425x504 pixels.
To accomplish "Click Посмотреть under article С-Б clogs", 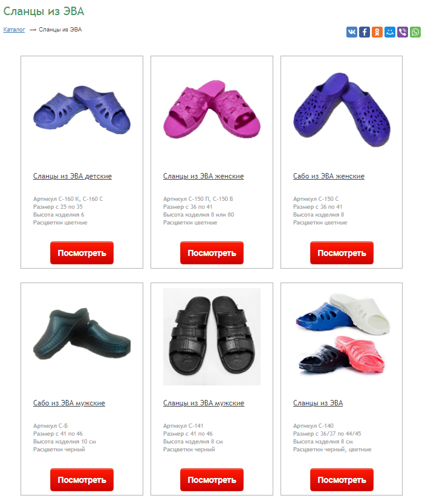I will point(82,480).
